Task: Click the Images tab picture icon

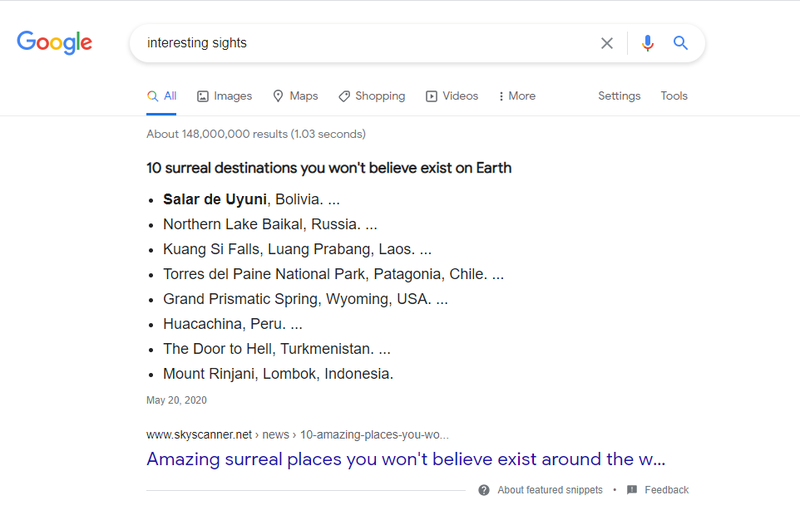Action: pyautogui.click(x=203, y=96)
